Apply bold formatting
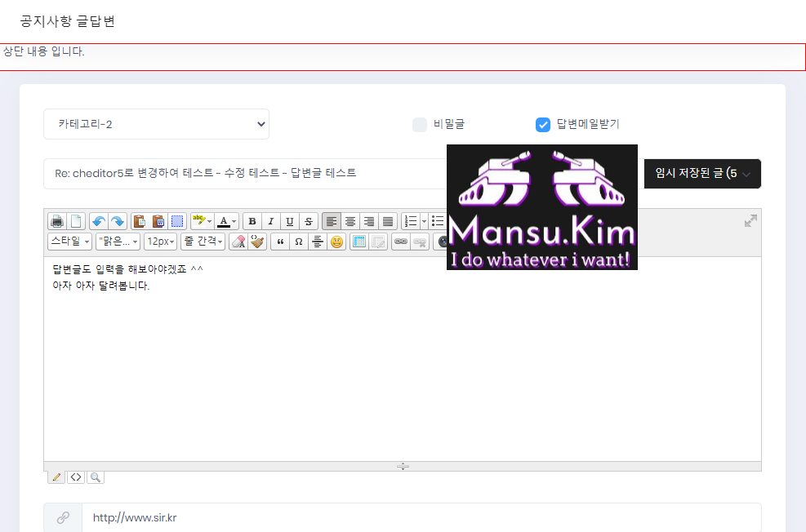This screenshot has height=532, width=806. click(252, 221)
